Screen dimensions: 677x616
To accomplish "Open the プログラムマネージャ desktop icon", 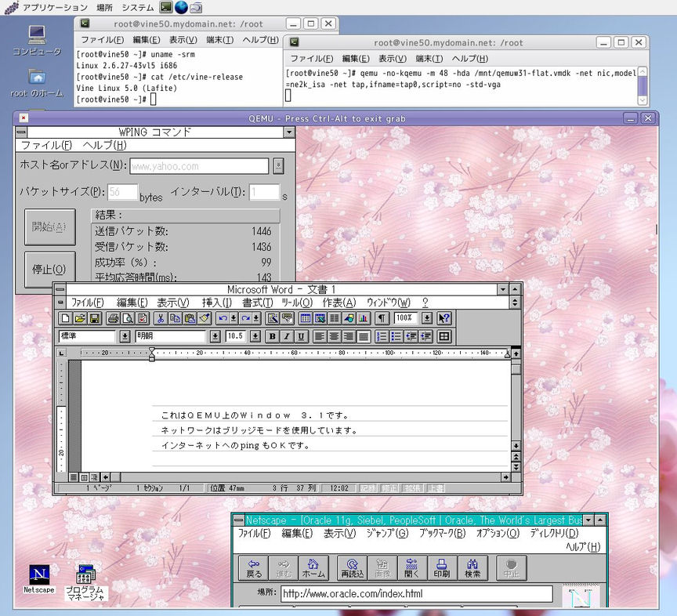I will [x=85, y=583].
